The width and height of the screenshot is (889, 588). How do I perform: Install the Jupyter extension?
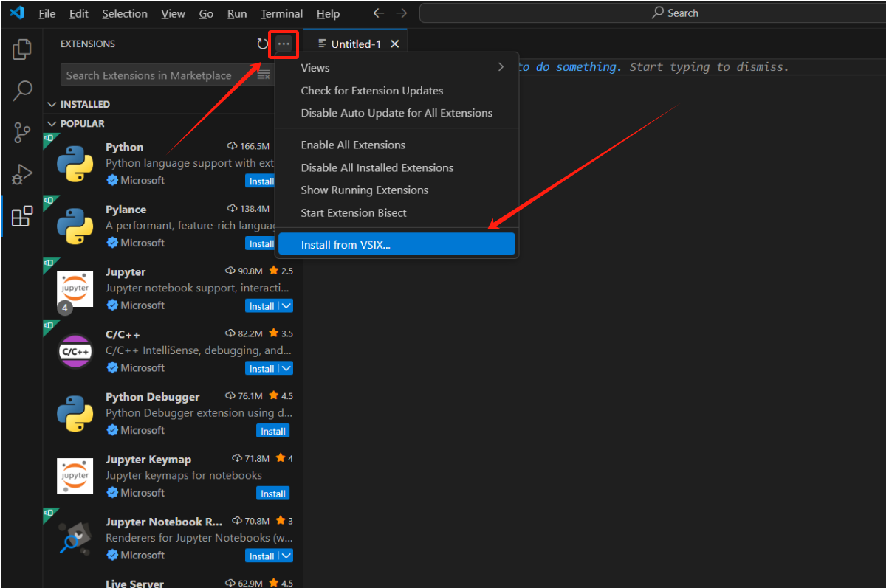262,306
